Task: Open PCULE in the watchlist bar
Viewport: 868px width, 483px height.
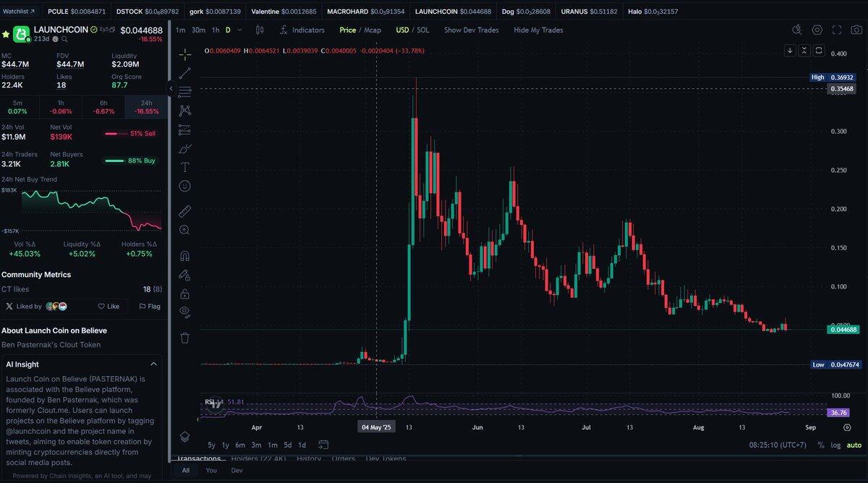Action: [x=76, y=12]
